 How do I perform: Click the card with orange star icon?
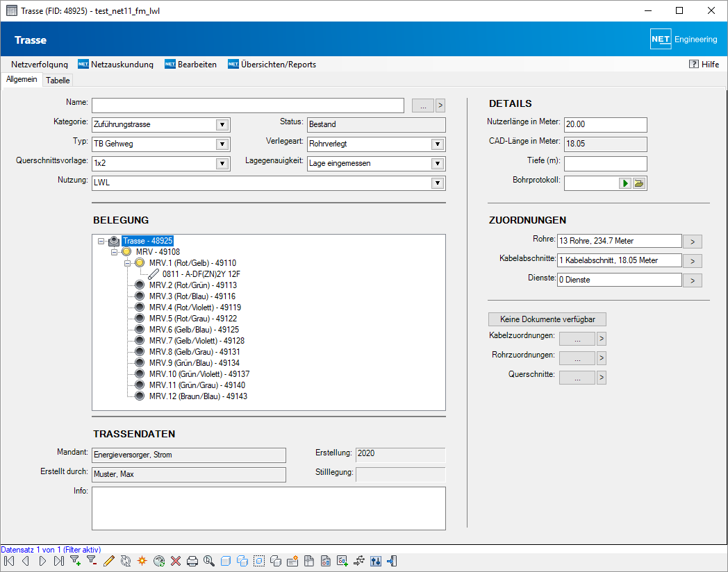click(292, 562)
